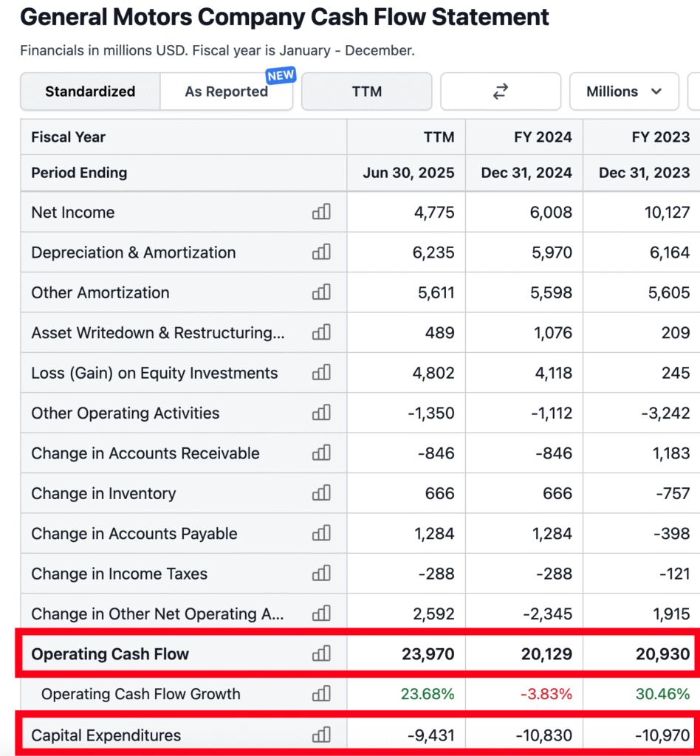Click chart icon for Change in Income Taxes
Image resolution: width=700 pixels, height=756 pixels.
[x=321, y=574]
